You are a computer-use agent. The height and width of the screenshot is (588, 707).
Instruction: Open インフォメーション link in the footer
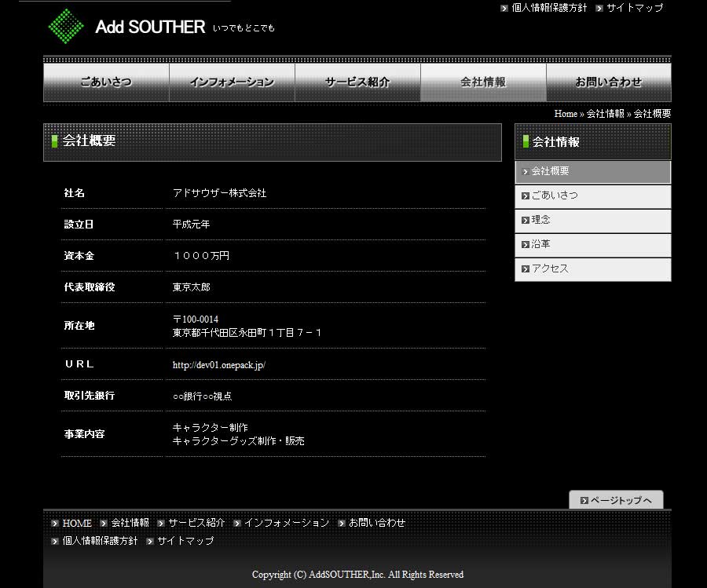tap(287, 523)
